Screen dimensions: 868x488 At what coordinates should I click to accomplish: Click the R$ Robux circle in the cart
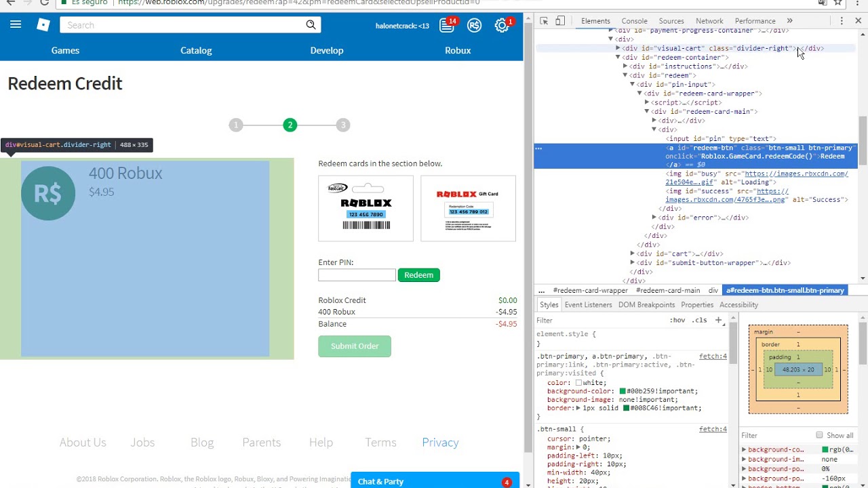(48, 193)
